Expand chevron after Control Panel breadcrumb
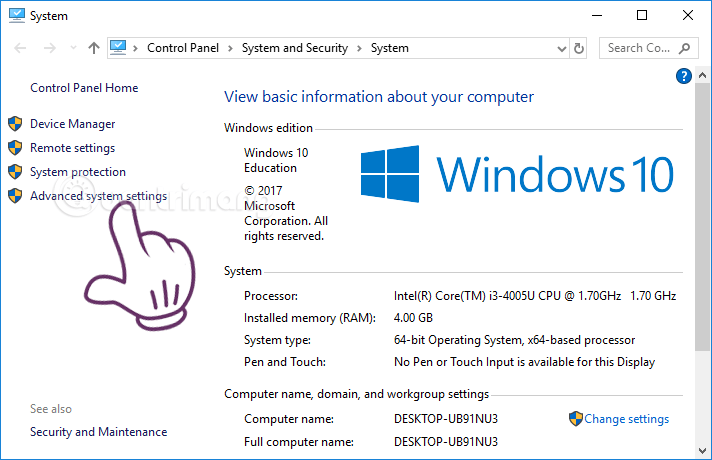Screen dimensions: 712x460 click(x=230, y=48)
